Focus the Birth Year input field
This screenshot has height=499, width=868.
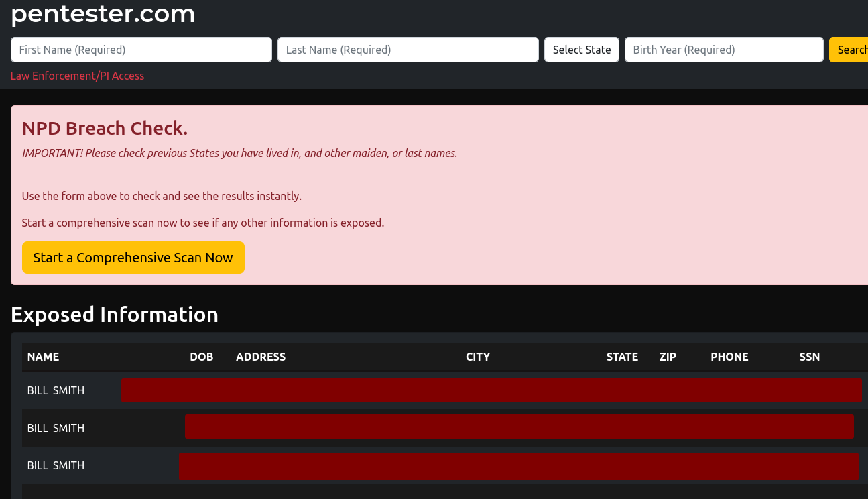click(724, 50)
